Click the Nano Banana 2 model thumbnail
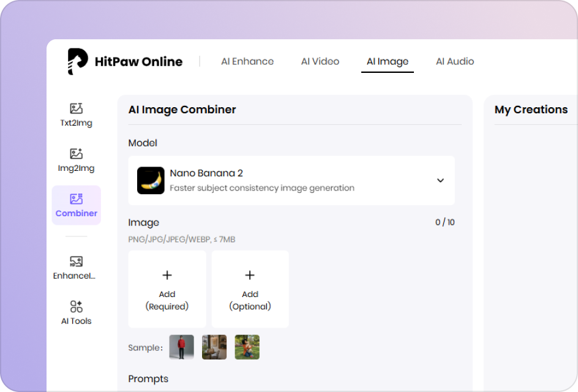 tap(151, 180)
